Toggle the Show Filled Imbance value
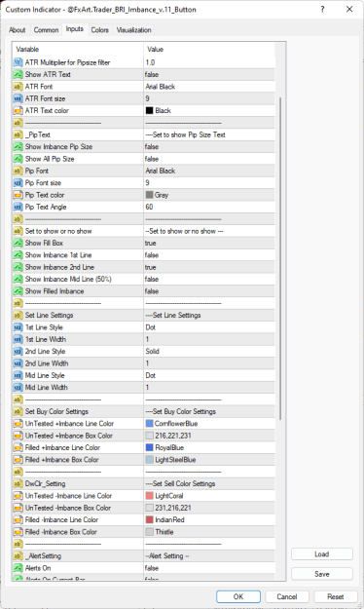364x609 pixels. coord(209,291)
